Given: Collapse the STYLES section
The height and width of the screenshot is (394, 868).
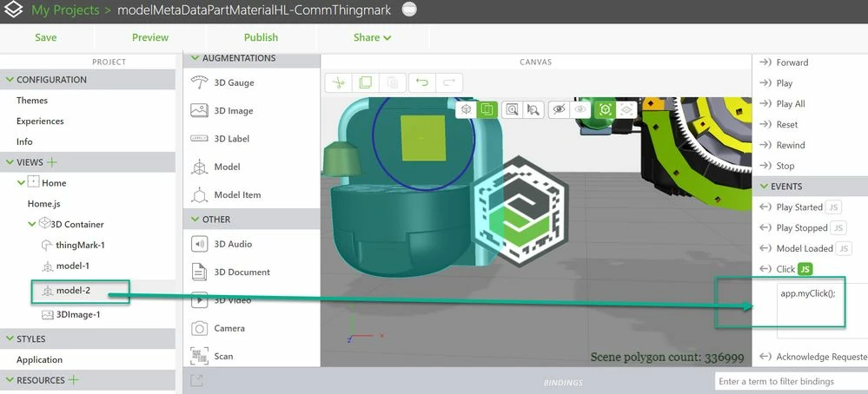Looking at the screenshot, I should (10, 338).
